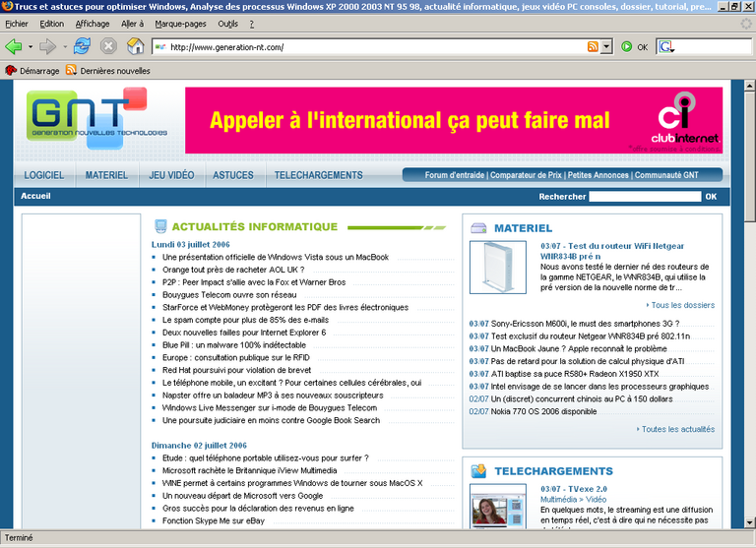This screenshot has width=756, height=548.
Task: Click the scrollbar up arrow
Action: pos(749,86)
